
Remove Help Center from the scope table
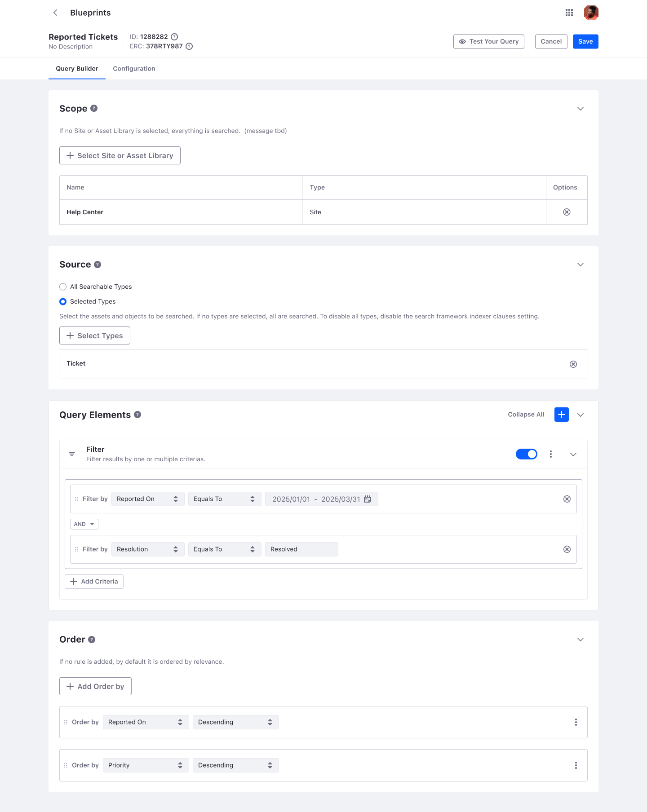[567, 212]
